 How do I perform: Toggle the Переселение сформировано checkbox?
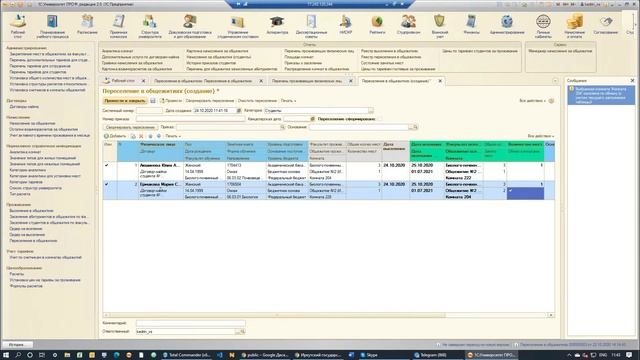point(380,119)
